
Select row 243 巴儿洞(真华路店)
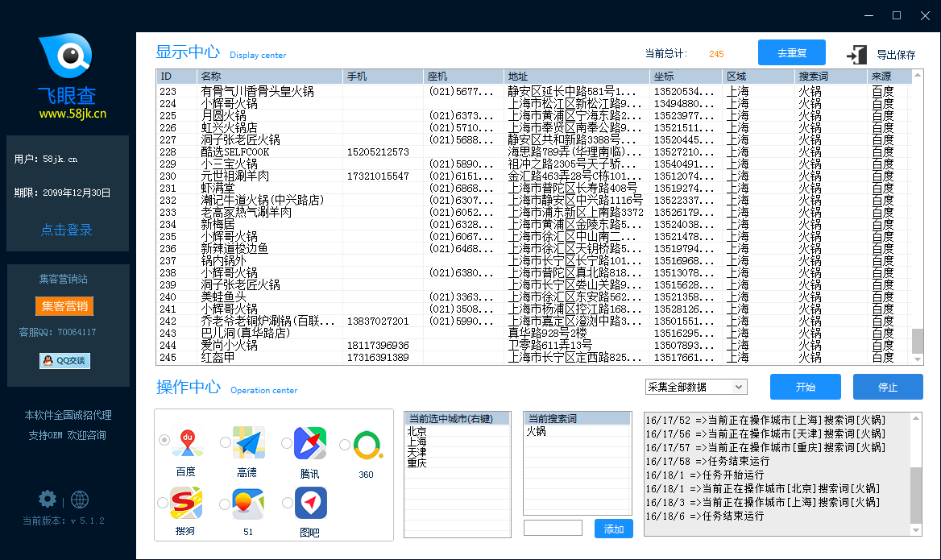click(x=534, y=333)
